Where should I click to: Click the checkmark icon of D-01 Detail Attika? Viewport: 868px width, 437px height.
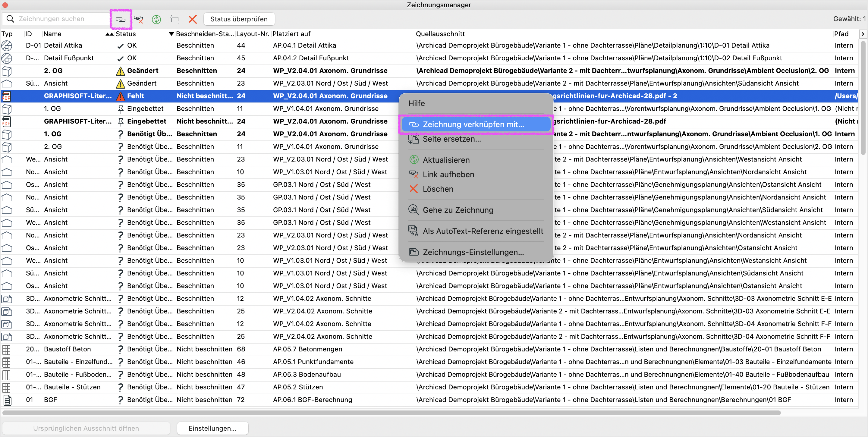click(x=120, y=46)
